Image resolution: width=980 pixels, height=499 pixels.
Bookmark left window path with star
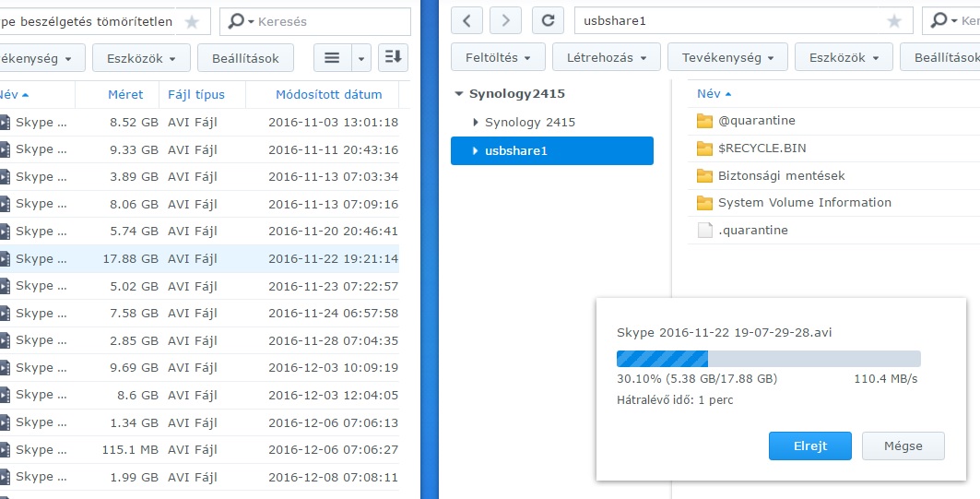pos(192,22)
